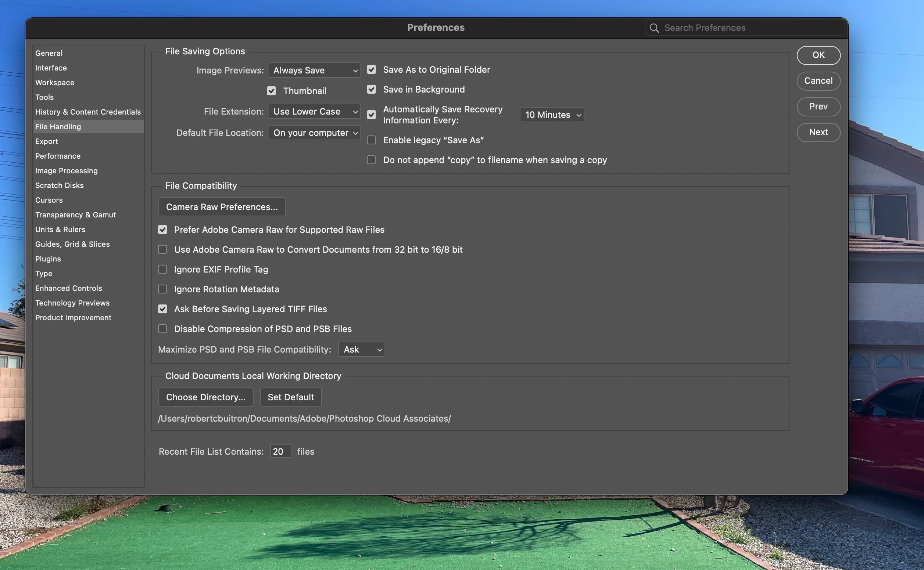Toggle the Thumbnail checkbox

click(x=271, y=91)
